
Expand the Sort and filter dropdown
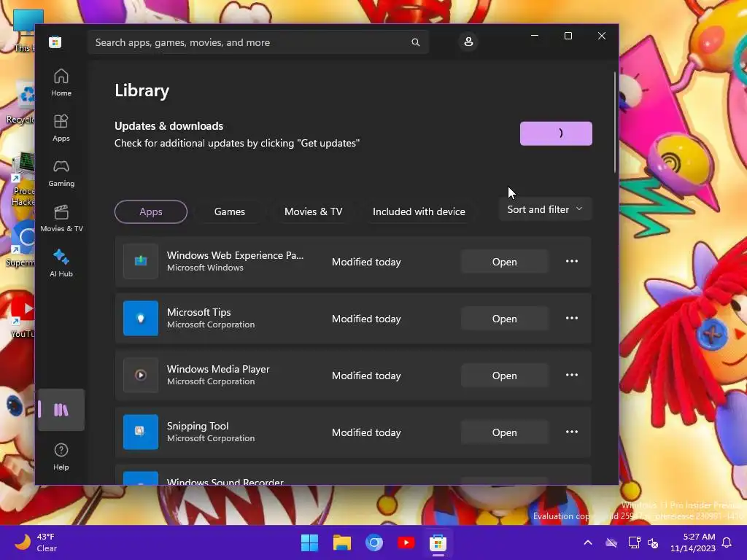pyautogui.click(x=545, y=209)
